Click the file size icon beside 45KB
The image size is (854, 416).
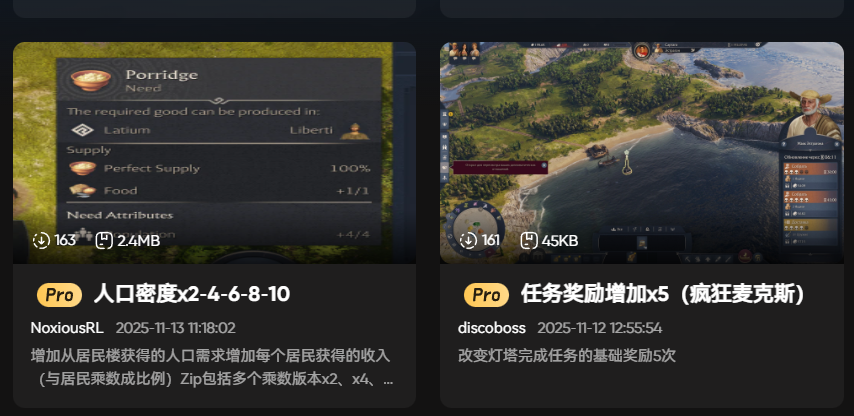tap(529, 241)
